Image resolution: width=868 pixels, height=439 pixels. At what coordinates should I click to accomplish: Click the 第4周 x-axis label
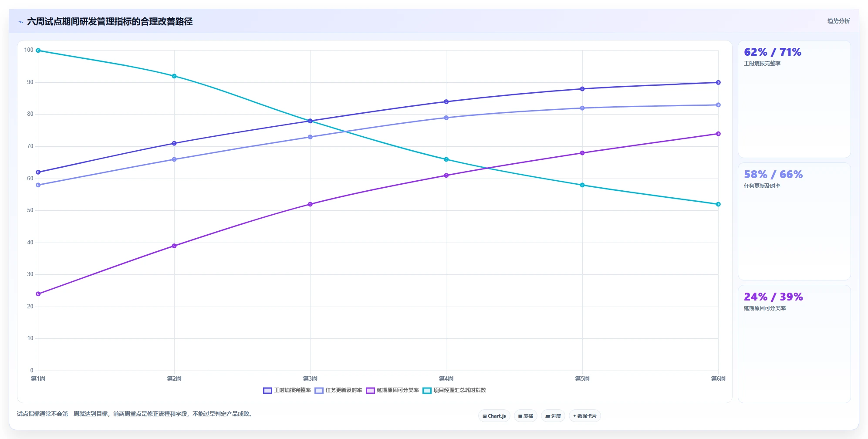446,378
